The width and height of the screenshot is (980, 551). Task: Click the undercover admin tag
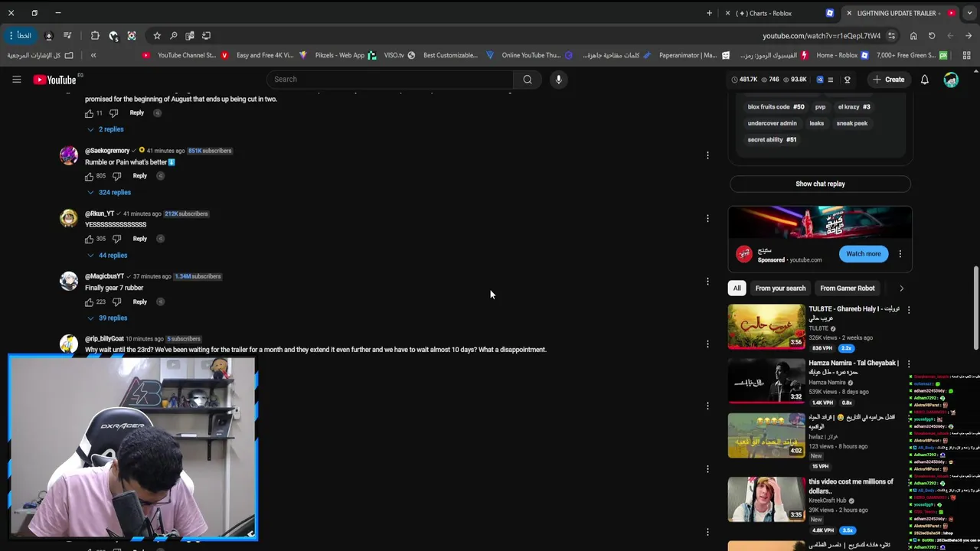tap(772, 123)
